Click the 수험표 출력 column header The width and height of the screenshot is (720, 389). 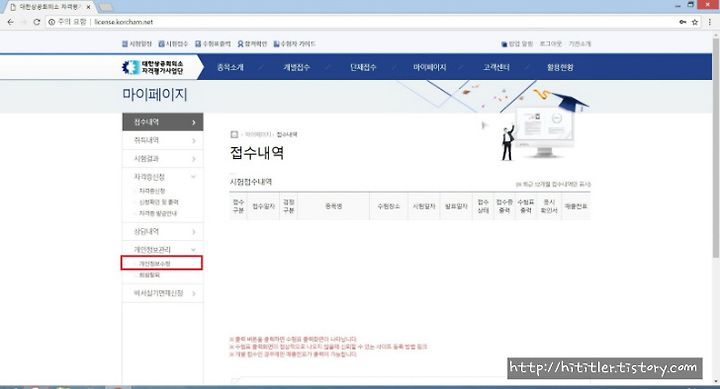click(x=526, y=207)
